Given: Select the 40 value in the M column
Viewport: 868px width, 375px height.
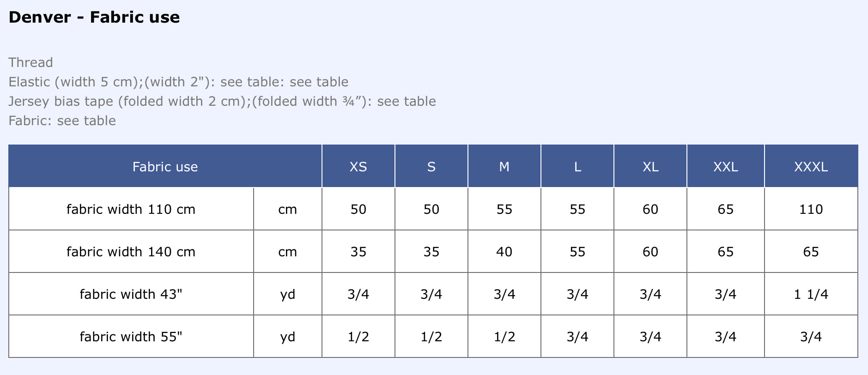Looking at the screenshot, I should (504, 252).
